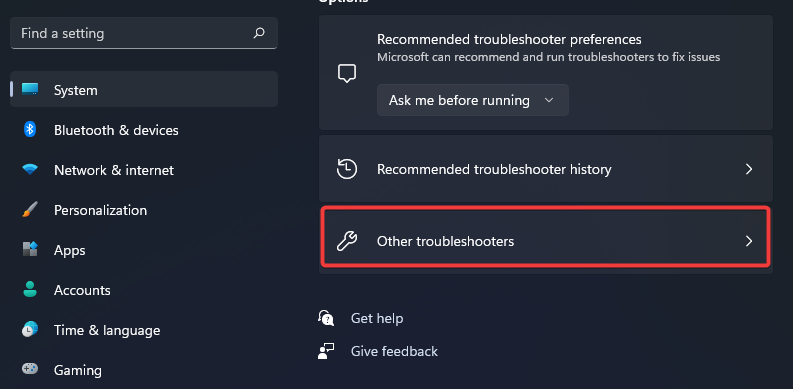Screen dimensions: 793x389
Task: Click the Accounts person icon
Action: [x=30, y=289]
